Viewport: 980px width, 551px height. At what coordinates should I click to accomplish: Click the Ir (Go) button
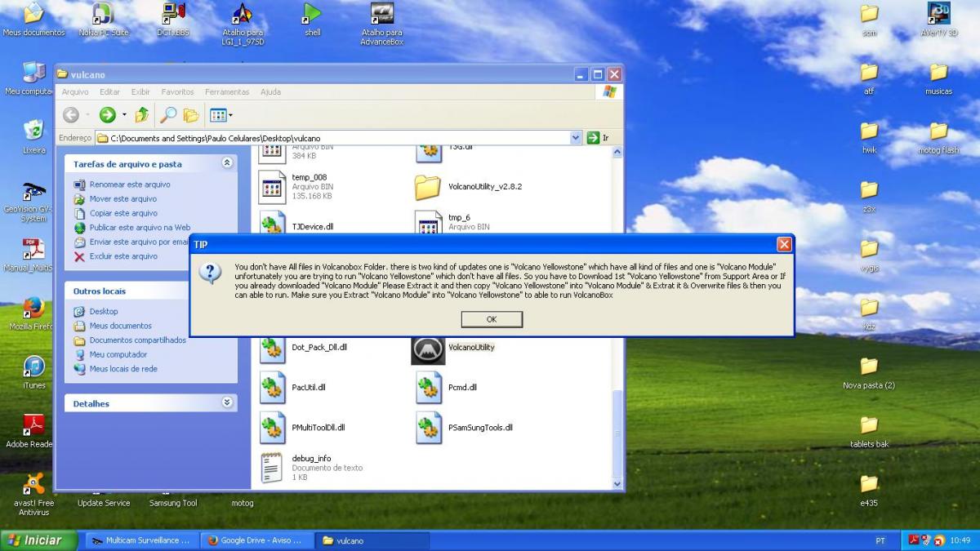coord(599,138)
